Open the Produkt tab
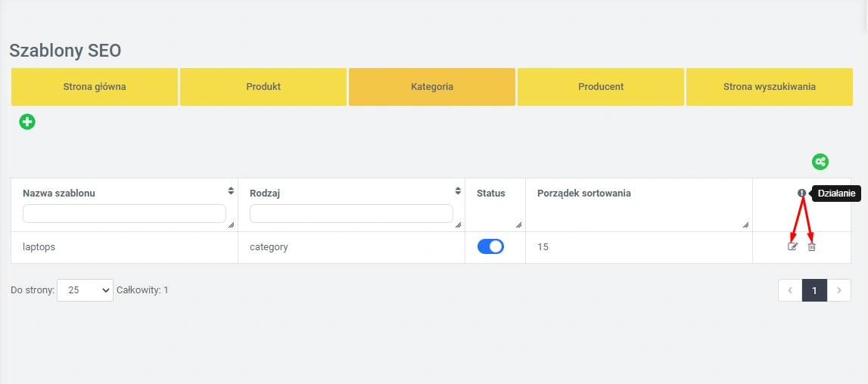868x384 pixels. (x=263, y=87)
